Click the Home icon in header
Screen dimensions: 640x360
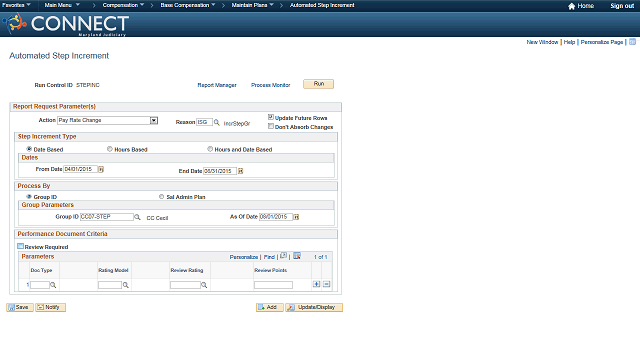pos(571,6)
